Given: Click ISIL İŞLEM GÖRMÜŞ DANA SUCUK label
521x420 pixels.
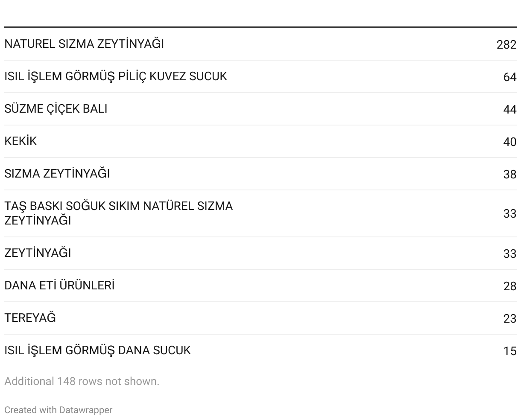Looking at the screenshot, I should tap(97, 350).
